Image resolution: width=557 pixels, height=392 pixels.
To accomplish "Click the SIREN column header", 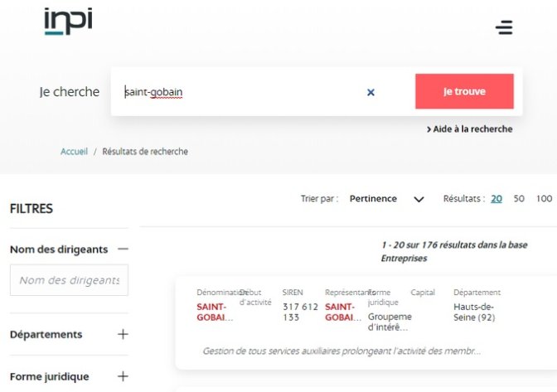I will point(293,293).
